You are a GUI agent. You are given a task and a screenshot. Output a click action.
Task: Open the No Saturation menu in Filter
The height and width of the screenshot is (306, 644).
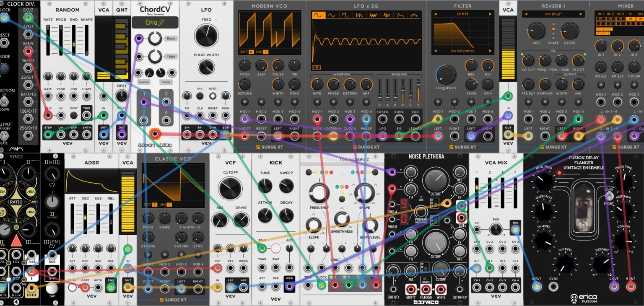click(x=463, y=51)
